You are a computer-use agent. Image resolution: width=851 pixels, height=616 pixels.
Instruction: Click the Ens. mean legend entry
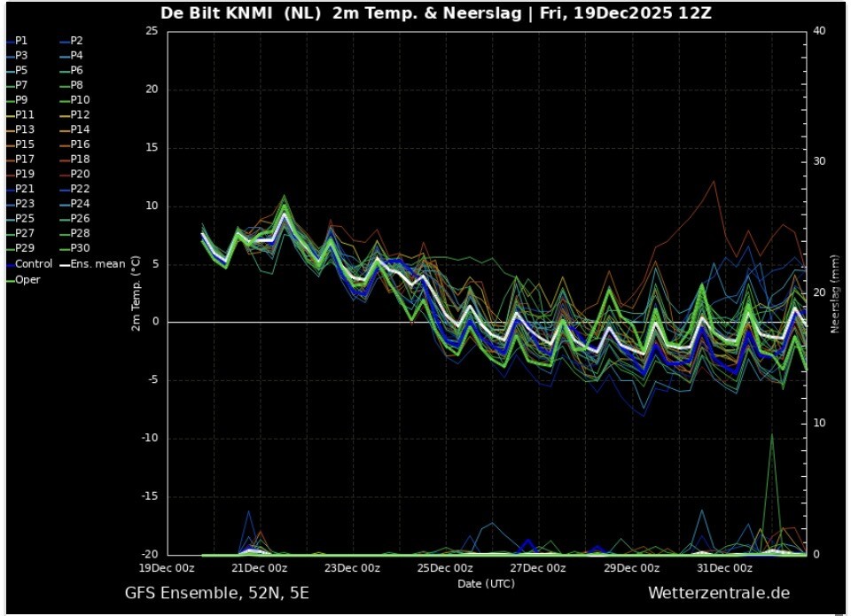[93, 264]
